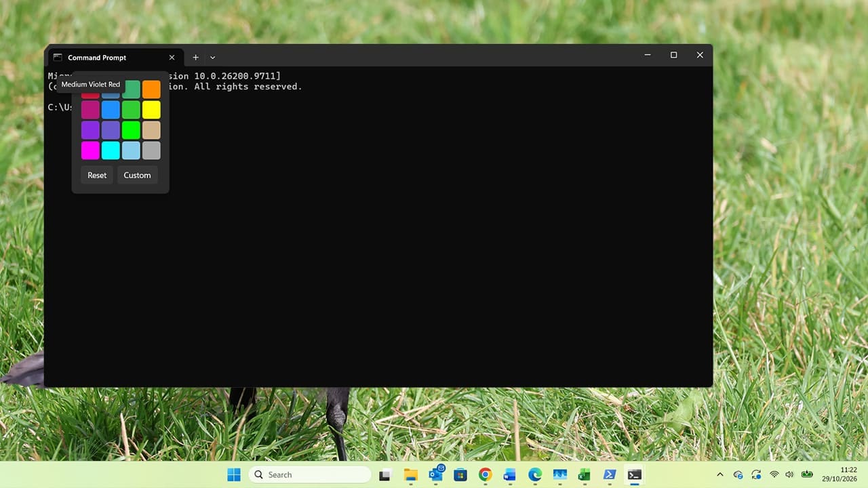Pick the cyan swatch

pos(111,150)
